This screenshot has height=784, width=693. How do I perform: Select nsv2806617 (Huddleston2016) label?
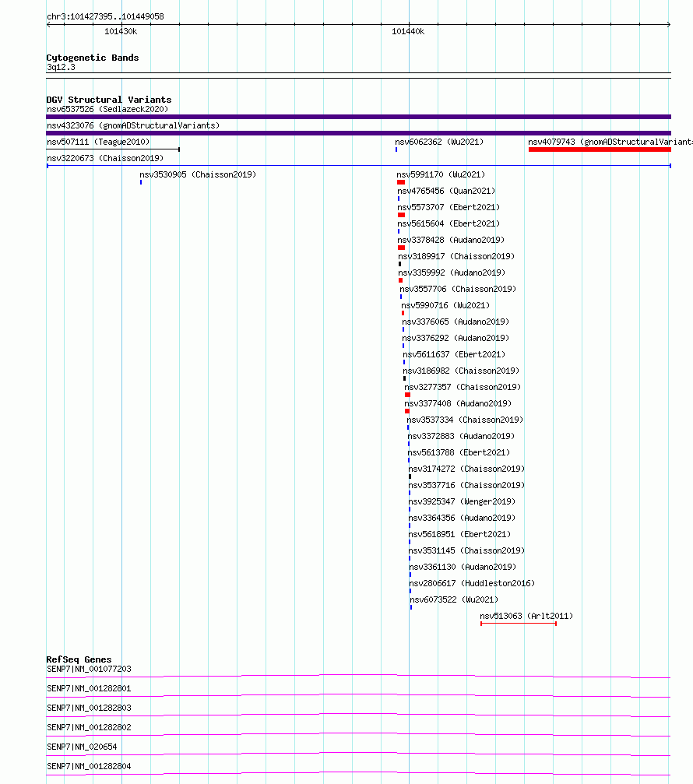pos(472,584)
